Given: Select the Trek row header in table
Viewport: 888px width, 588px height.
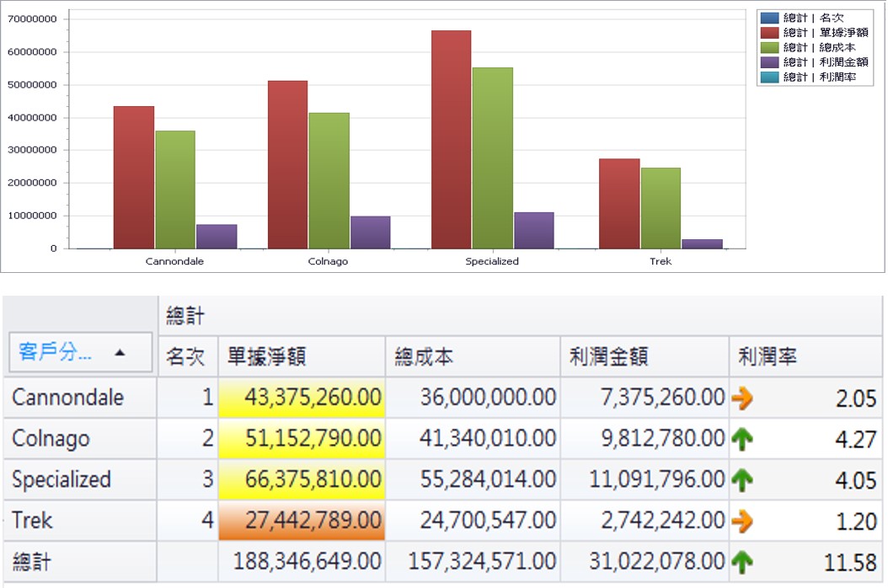Looking at the screenshot, I should pos(80,521).
